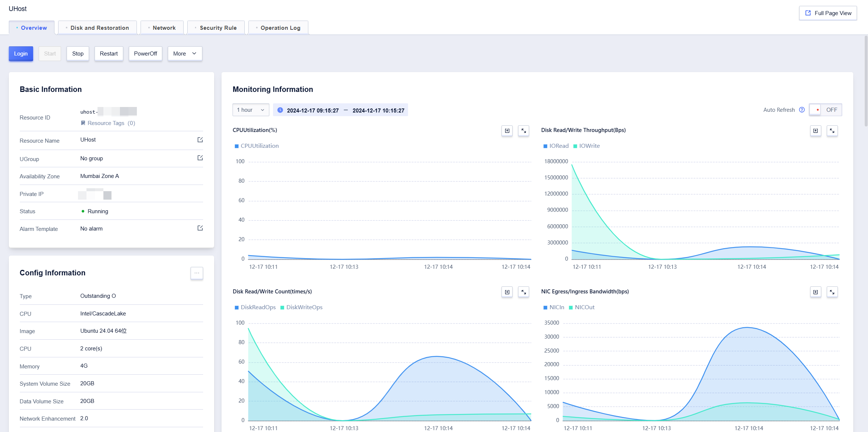This screenshot has width=868, height=432.
Task: Download the NIC Egress/Ingress Bandwidth chart
Action: point(816,292)
